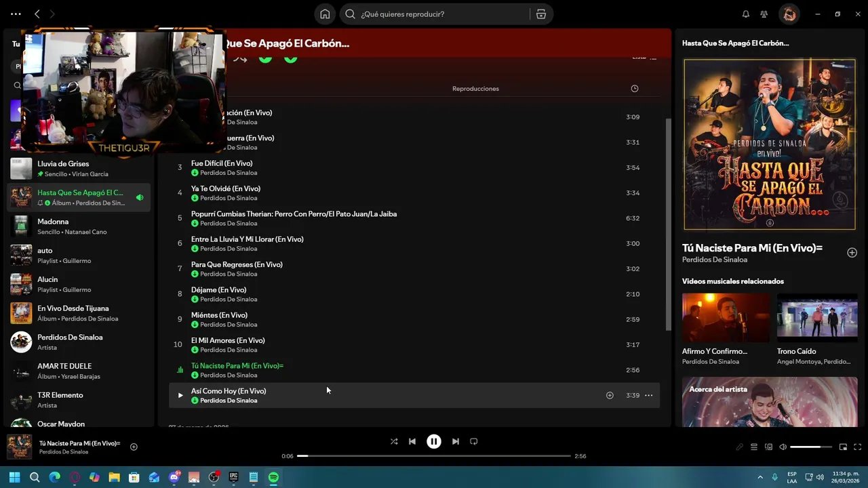
Task: Open Windows taskbar search
Action: [x=35, y=477]
